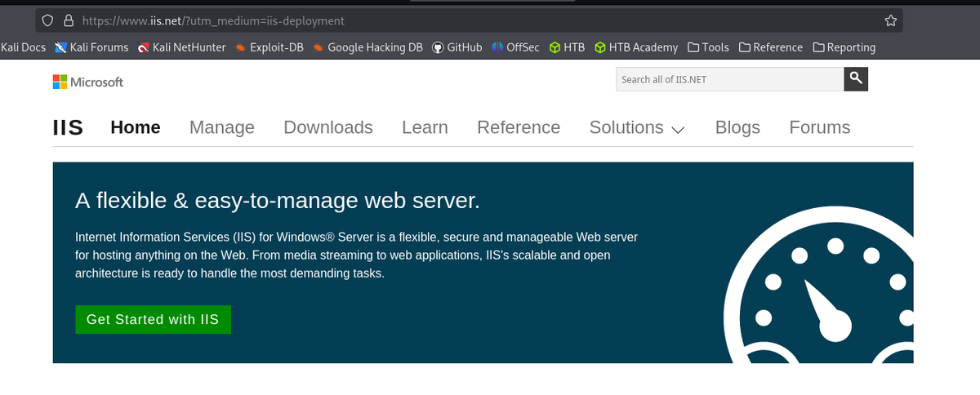Click the shield tracking protection icon
Viewport: 980px width, 395px height.
(48, 20)
